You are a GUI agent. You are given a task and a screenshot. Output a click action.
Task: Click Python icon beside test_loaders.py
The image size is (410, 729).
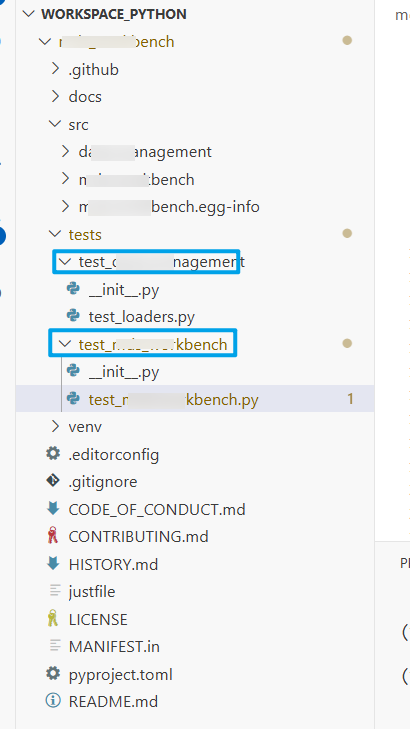(73, 316)
